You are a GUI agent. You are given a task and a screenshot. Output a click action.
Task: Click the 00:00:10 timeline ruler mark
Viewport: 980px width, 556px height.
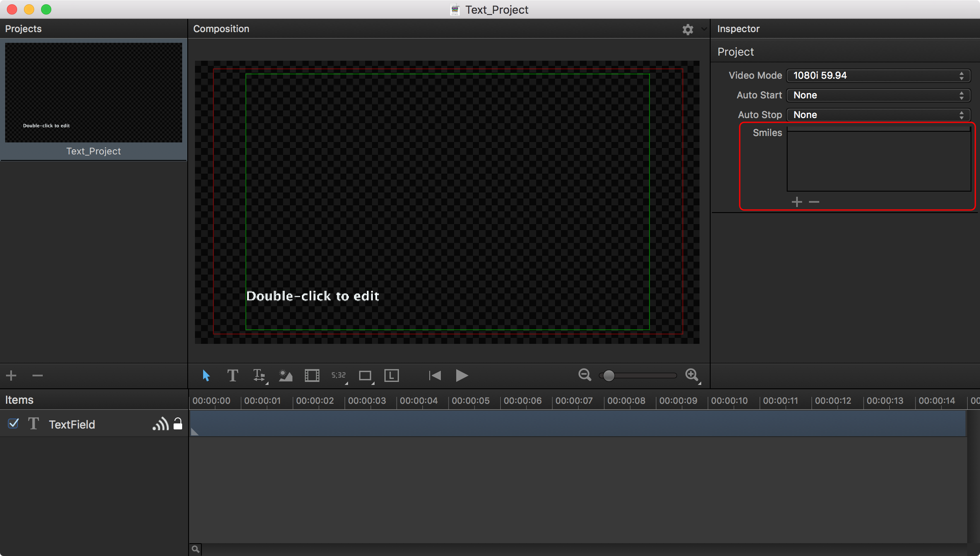tap(729, 401)
